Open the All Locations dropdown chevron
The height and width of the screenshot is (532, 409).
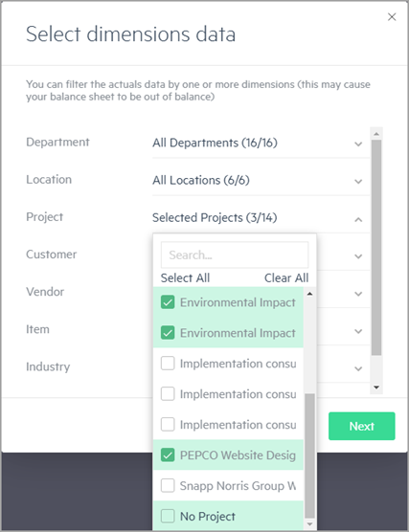point(358,181)
